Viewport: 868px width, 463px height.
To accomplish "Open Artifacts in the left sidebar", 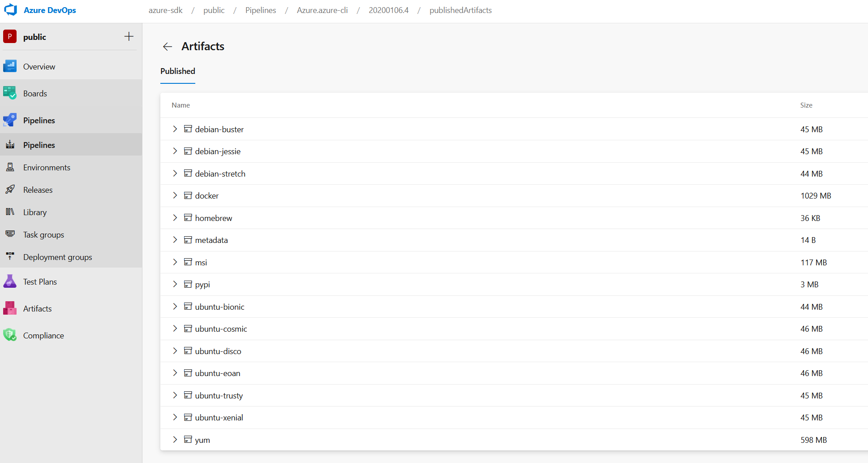I will [x=37, y=309].
